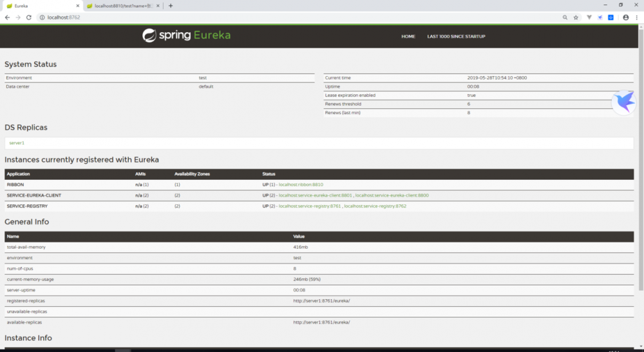This screenshot has height=352, width=644.
Task: Switch to the localhost:8810/test tab
Action: click(122, 6)
